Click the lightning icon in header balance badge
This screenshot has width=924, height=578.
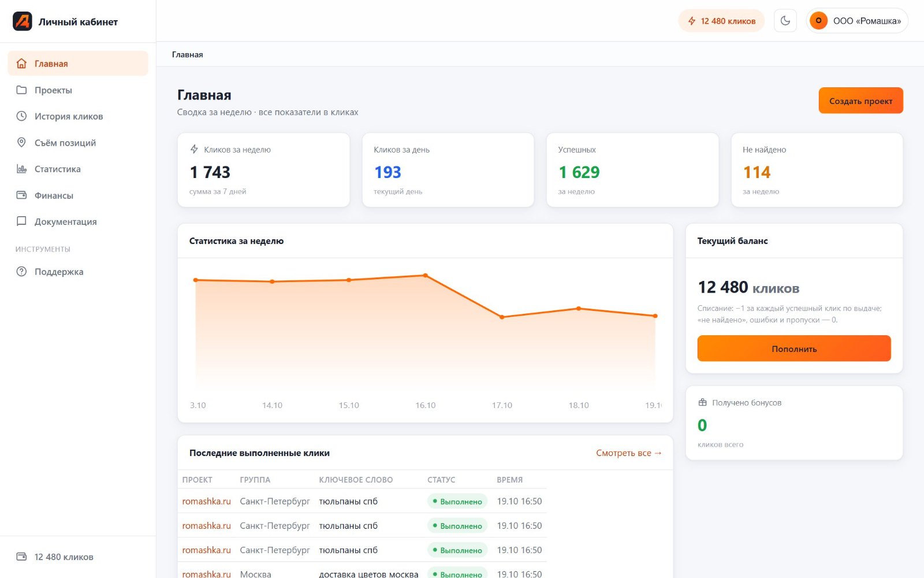click(x=692, y=21)
